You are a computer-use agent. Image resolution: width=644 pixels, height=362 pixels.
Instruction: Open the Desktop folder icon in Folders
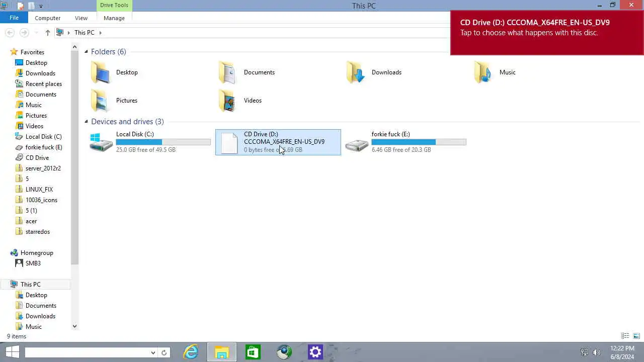(x=100, y=72)
